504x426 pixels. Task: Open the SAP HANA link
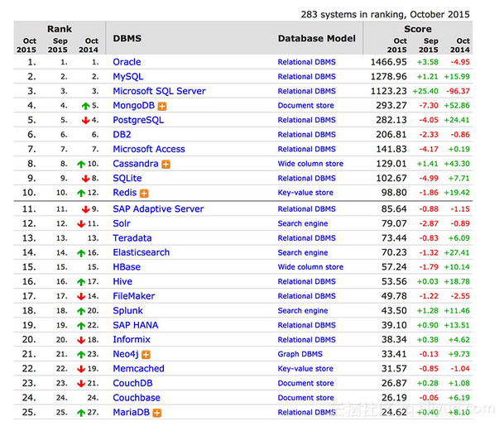(x=136, y=325)
